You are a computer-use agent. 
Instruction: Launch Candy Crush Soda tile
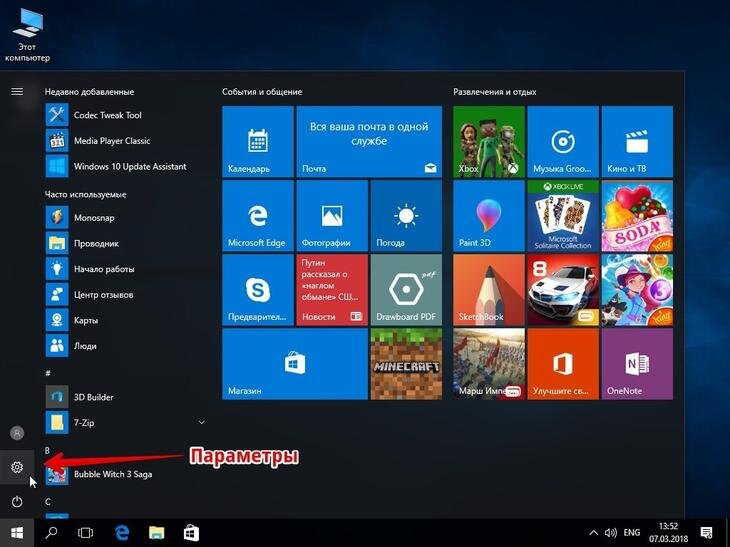[x=637, y=216]
